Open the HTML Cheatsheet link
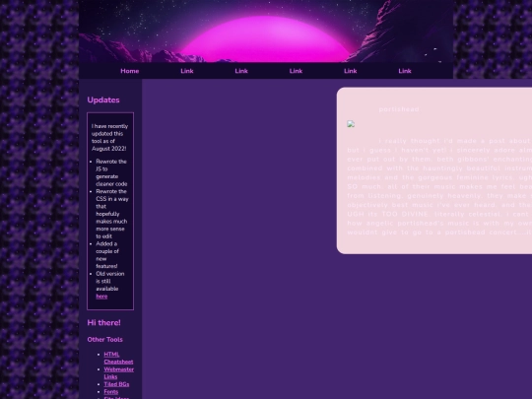Screen dimensions: 532x399 (118, 358)
